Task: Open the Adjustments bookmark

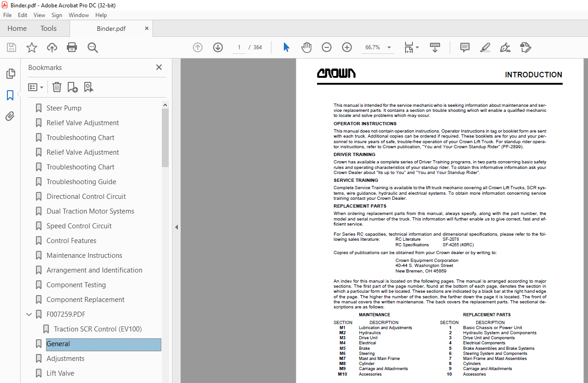Action: click(x=65, y=359)
